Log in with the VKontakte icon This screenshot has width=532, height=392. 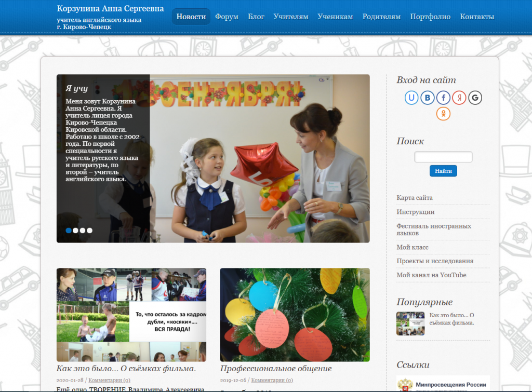428,98
